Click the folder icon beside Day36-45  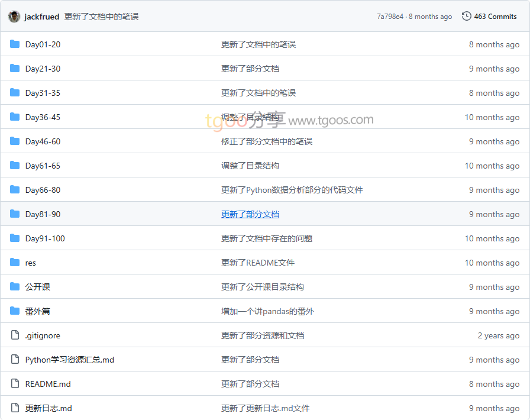pyautogui.click(x=15, y=117)
